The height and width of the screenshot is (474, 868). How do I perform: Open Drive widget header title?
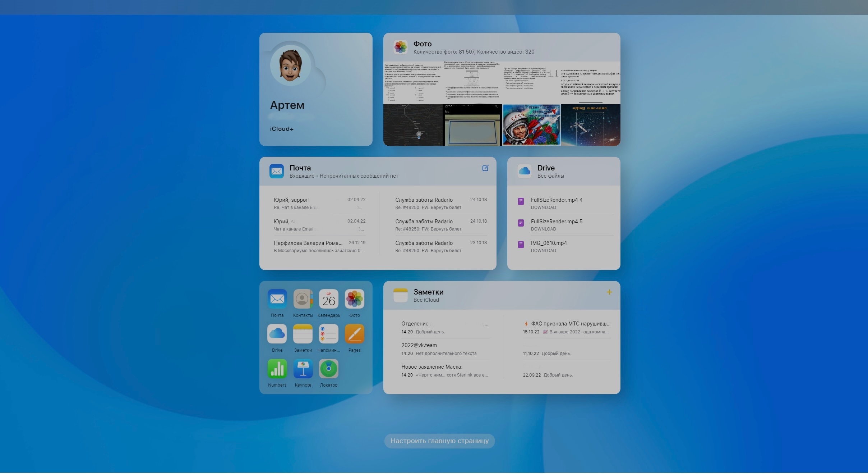point(546,168)
